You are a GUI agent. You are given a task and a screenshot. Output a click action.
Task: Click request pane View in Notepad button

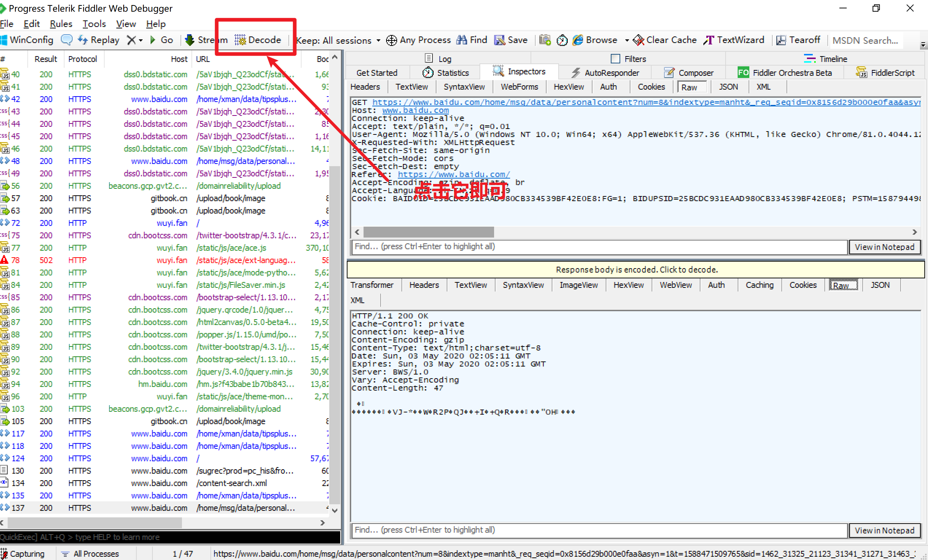tap(884, 247)
